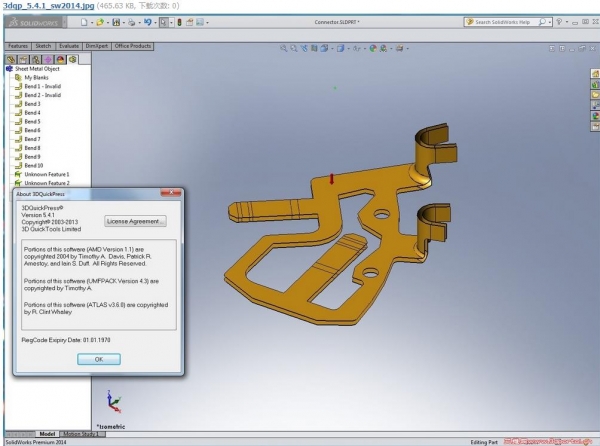Select Bend 5 in the tree
Screen dimensions: 600x446
click(32, 122)
